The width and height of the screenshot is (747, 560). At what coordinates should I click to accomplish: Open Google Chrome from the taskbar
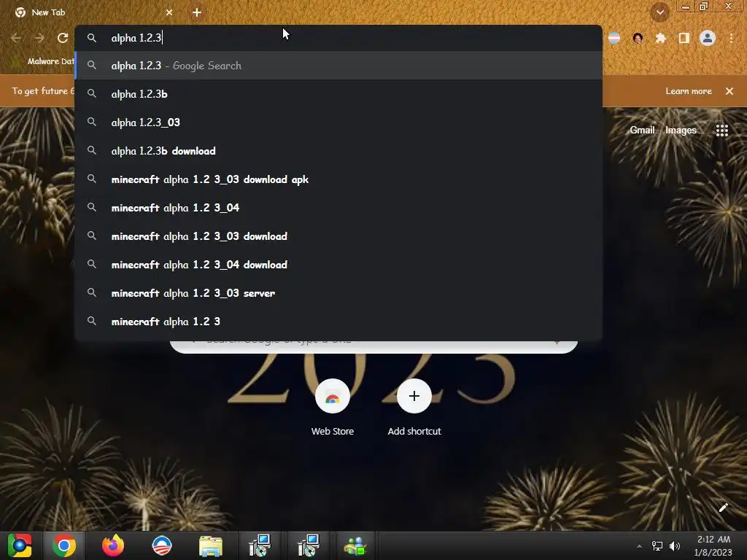(64, 545)
